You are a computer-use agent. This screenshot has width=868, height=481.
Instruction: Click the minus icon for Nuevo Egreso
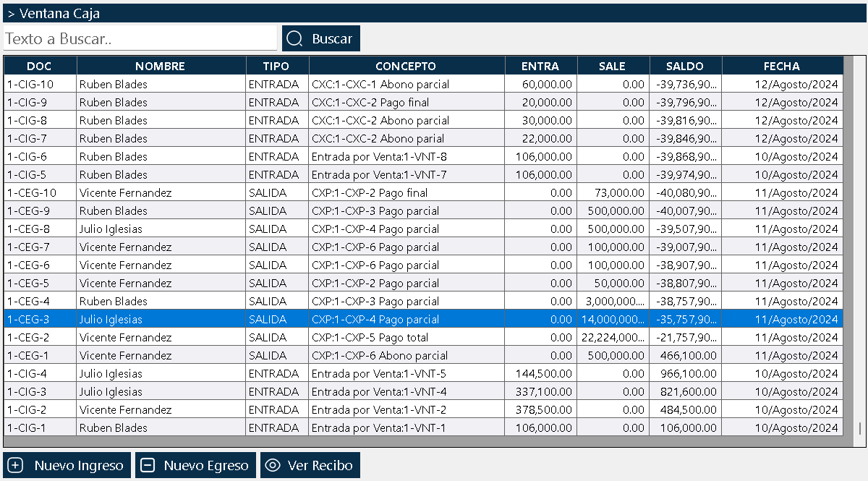(x=148, y=465)
